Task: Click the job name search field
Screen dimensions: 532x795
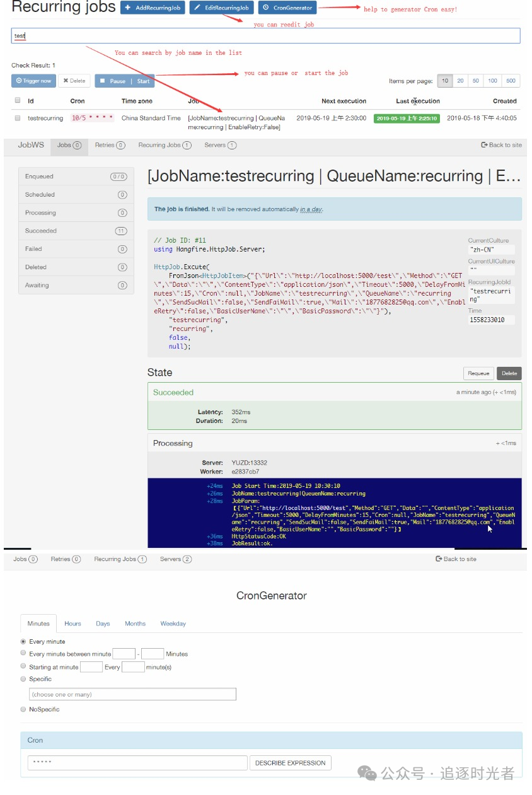Action: tap(265, 36)
